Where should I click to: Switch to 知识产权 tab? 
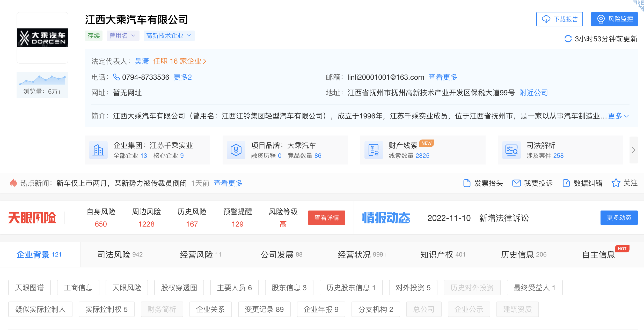coord(443,255)
